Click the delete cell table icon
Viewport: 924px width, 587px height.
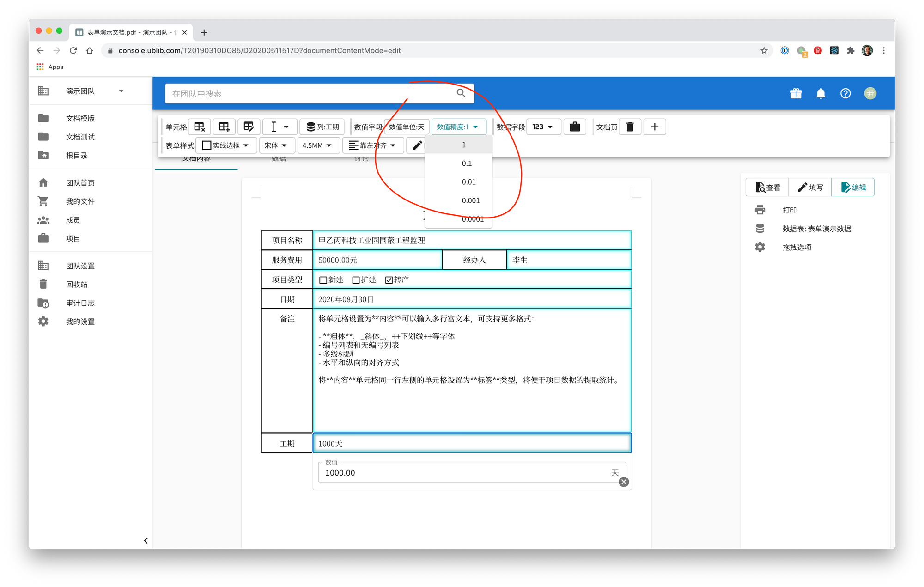(x=200, y=127)
